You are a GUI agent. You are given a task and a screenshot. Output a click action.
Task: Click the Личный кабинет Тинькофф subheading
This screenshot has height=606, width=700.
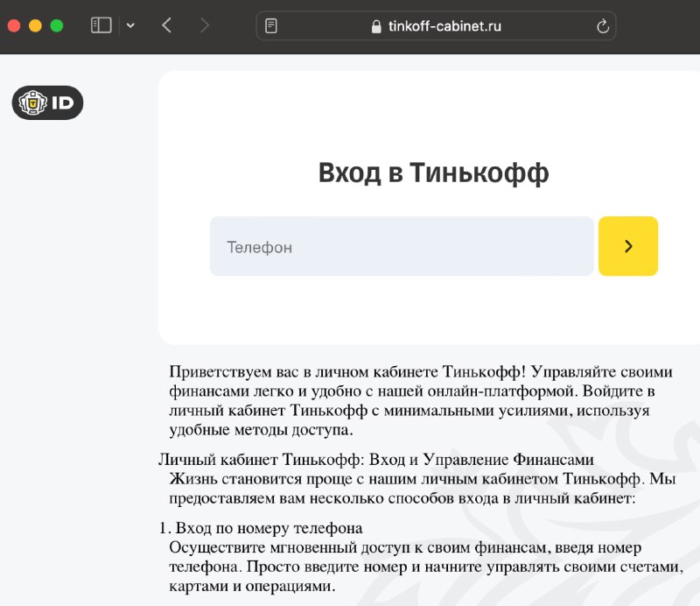pyautogui.click(x=376, y=460)
